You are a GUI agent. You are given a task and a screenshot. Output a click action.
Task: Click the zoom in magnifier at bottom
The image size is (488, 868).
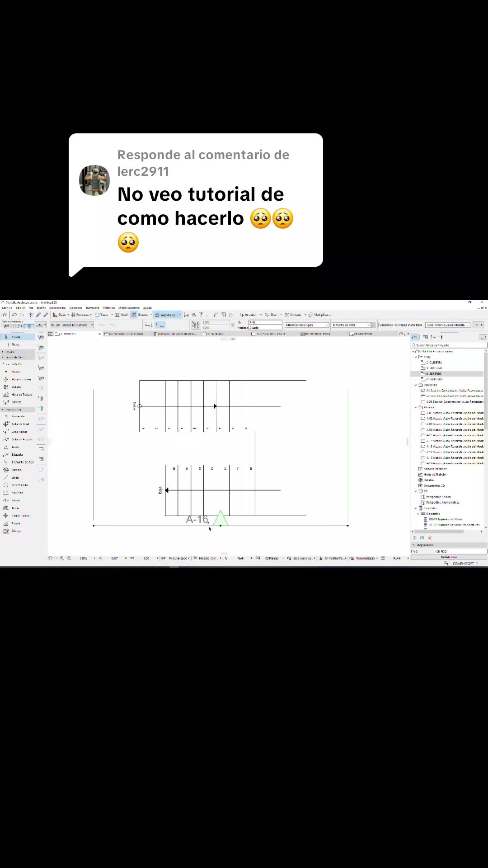pyautogui.click(x=62, y=558)
